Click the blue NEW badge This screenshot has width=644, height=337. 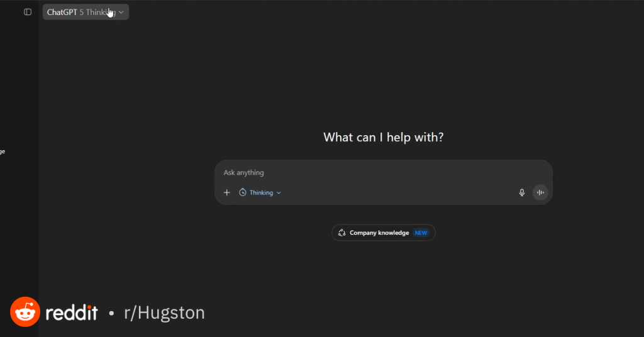421,233
